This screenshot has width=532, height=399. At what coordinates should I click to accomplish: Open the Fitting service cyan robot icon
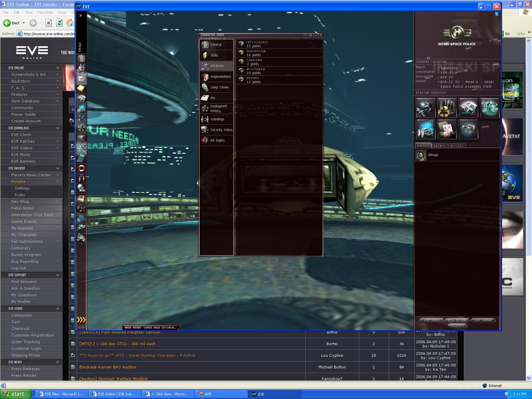pos(489,108)
